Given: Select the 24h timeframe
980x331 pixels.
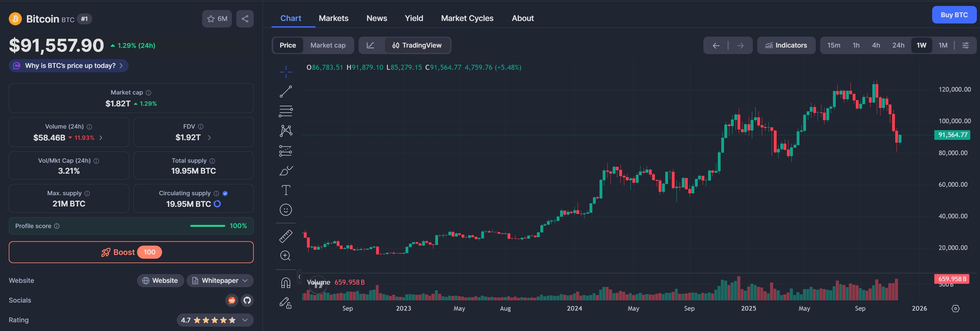Looking at the screenshot, I should (x=898, y=45).
